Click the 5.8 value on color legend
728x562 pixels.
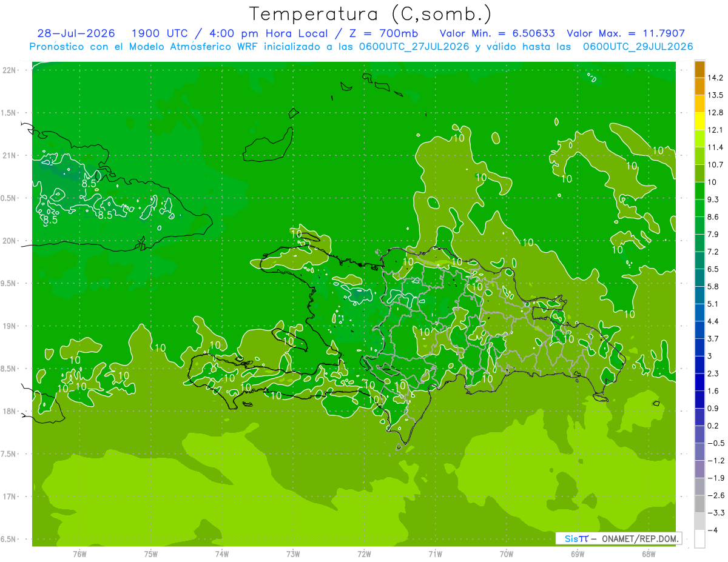click(x=714, y=286)
